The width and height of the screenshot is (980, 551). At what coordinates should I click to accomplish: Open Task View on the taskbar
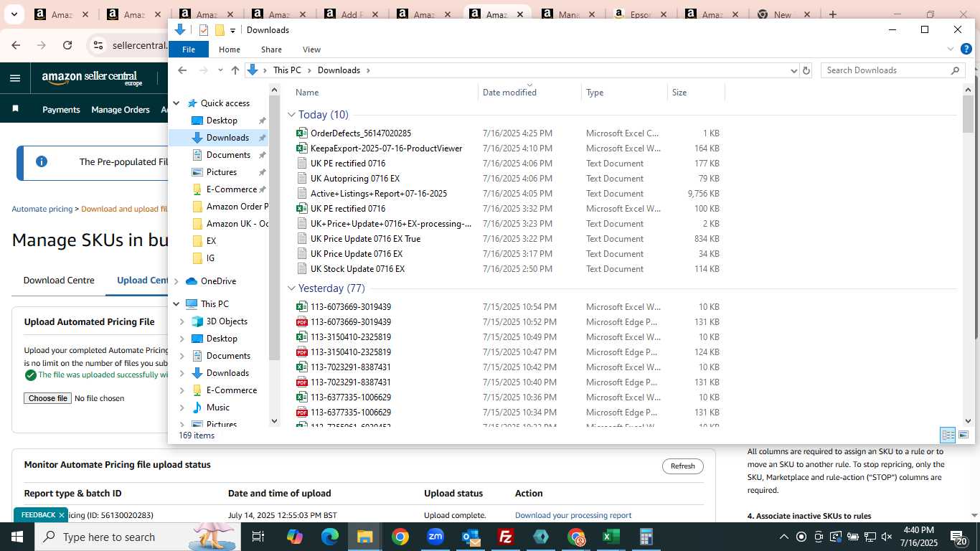[258, 537]
